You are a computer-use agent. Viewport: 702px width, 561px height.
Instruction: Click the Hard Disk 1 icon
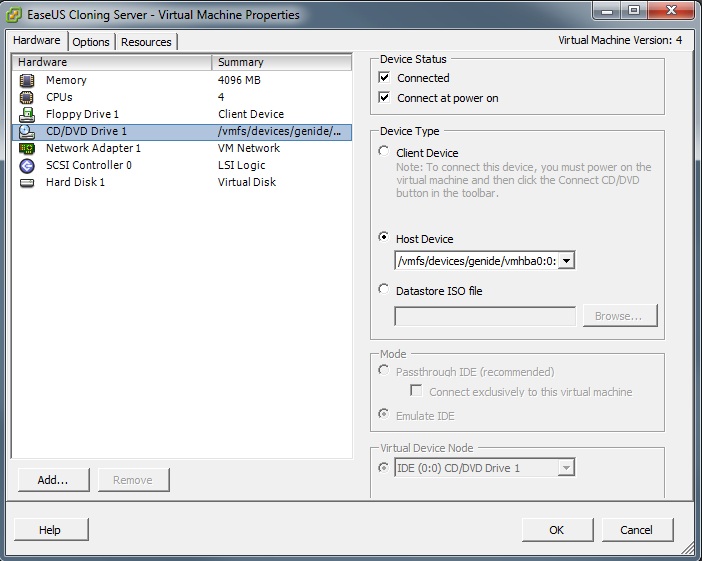(x=27, y=183)
